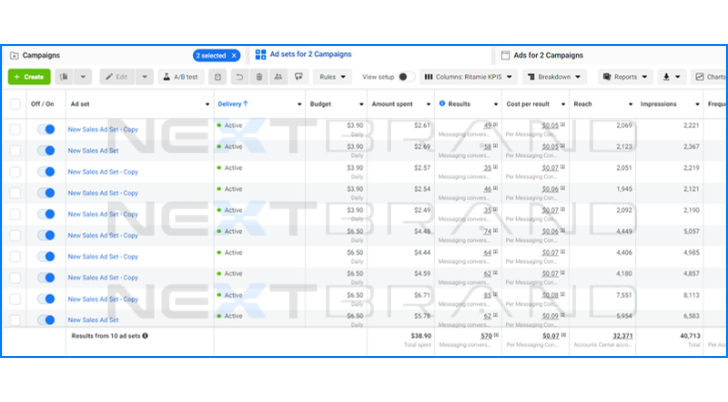Click the trash Delete icon in toolbar
The height and width of the screenshot is (402, 728).
[x=259, y=77]
